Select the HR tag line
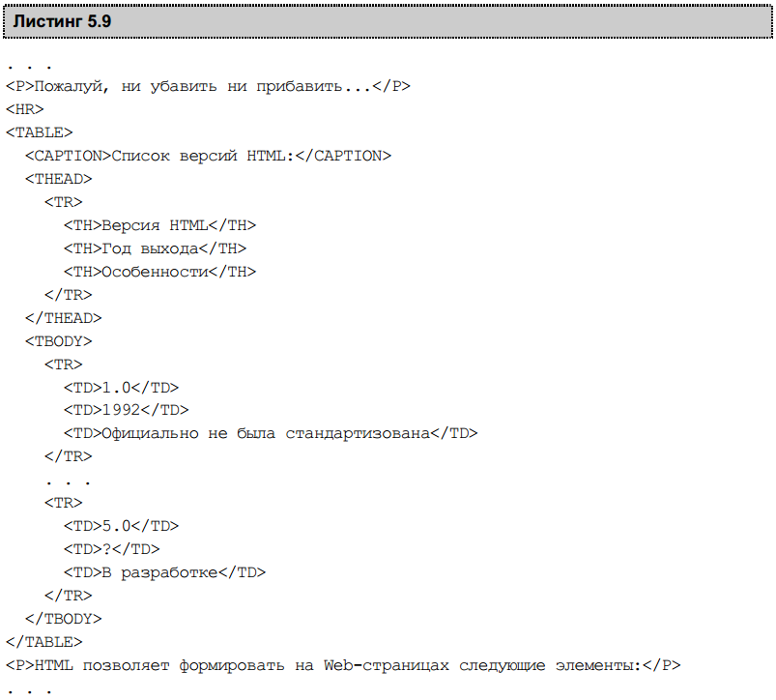 (x=25, y=109)
